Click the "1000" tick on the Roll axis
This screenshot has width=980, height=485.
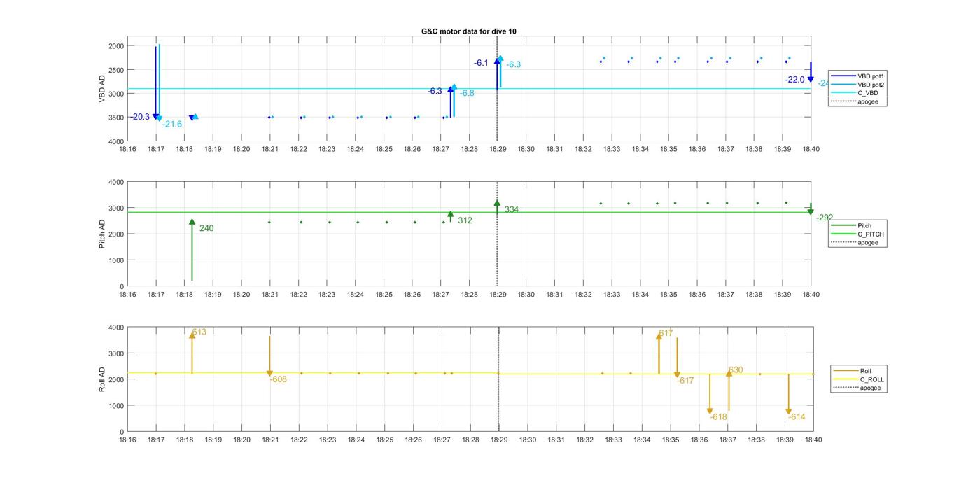(x=116, y=406)
